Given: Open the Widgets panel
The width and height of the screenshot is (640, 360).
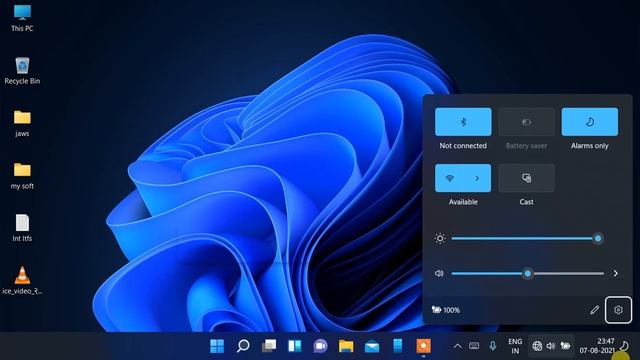Looking at the screenshot, I should [x=294, y=346].
